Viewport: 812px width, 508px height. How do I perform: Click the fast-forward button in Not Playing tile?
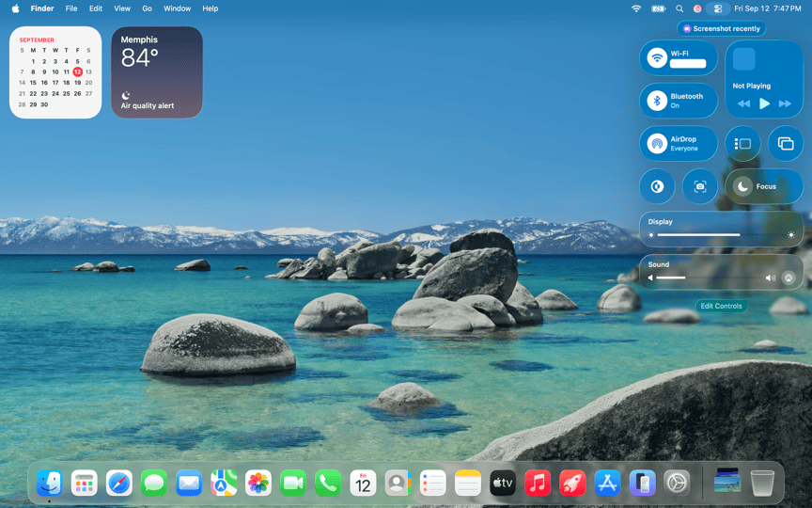[785, 103]
